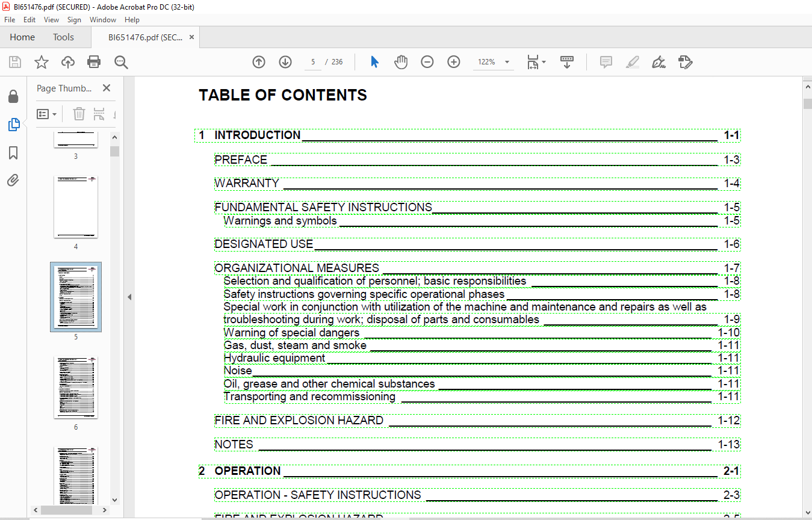The width and height of the screenshot is (812, 520).
Task: Open Warning of special dangers link
Action: point(482,333)
